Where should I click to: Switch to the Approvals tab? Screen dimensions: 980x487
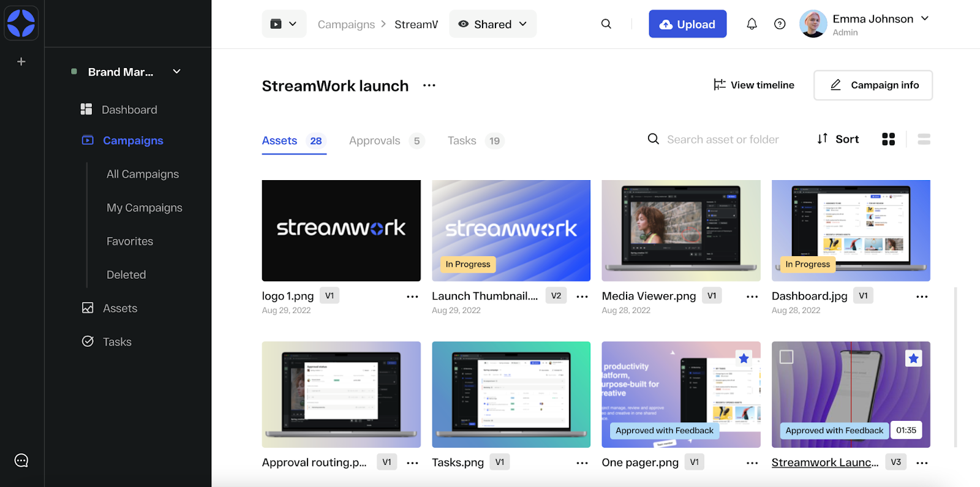coord(387,141)
